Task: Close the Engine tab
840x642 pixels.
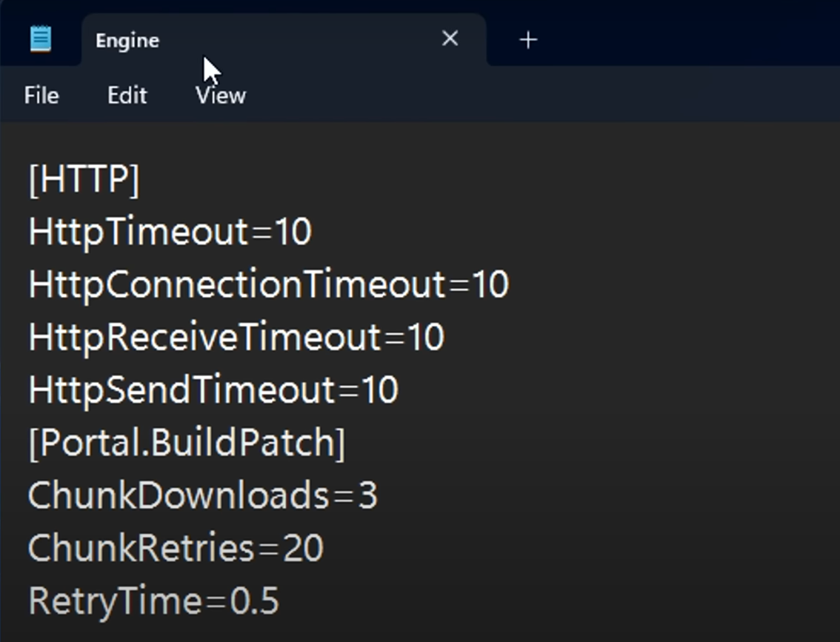Action: pyautogui.click(x=450, y=39)
